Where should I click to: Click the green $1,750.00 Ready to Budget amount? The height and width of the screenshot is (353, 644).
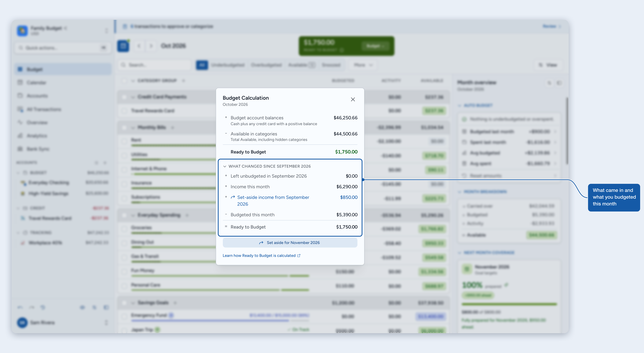346,152
